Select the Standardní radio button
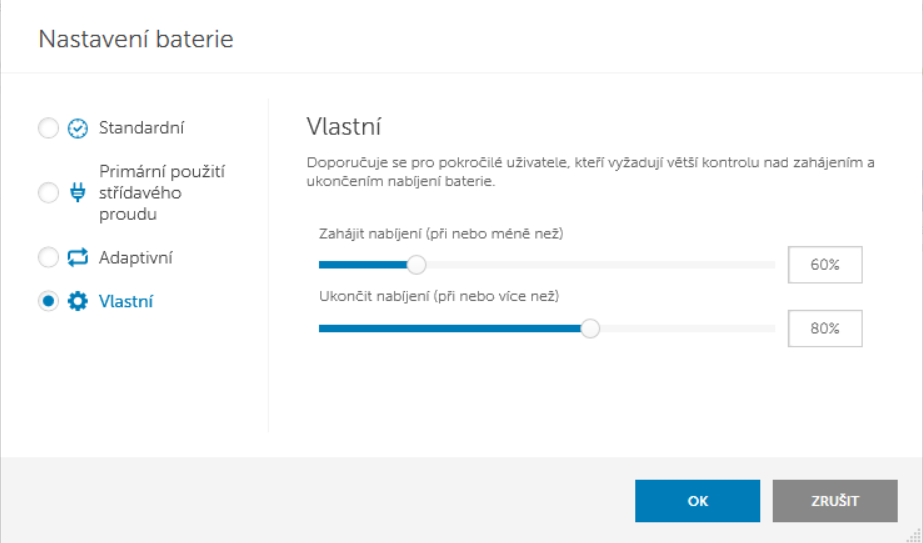Image resolution: width=923 pixels, height=543 pixels. [47, 128]
